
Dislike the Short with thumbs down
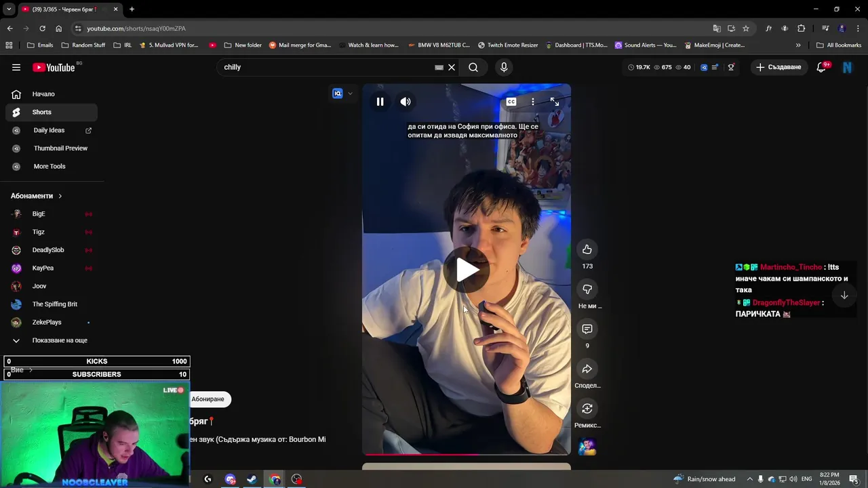click(587, 289)
